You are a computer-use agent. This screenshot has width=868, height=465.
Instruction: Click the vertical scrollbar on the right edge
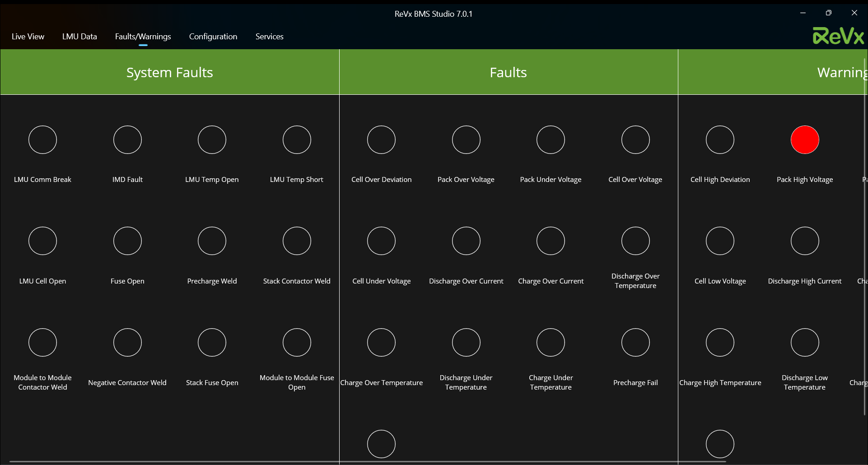865,235
